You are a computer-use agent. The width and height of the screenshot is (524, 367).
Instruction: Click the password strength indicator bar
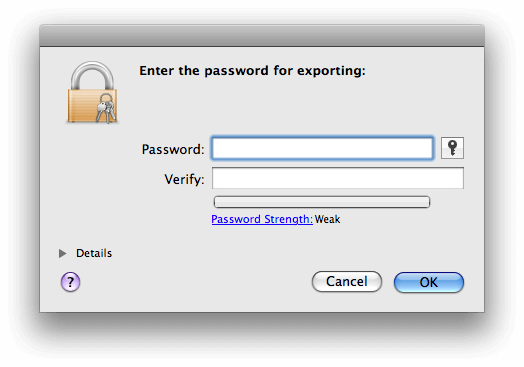pyautogui.click(x=321, y=202)
